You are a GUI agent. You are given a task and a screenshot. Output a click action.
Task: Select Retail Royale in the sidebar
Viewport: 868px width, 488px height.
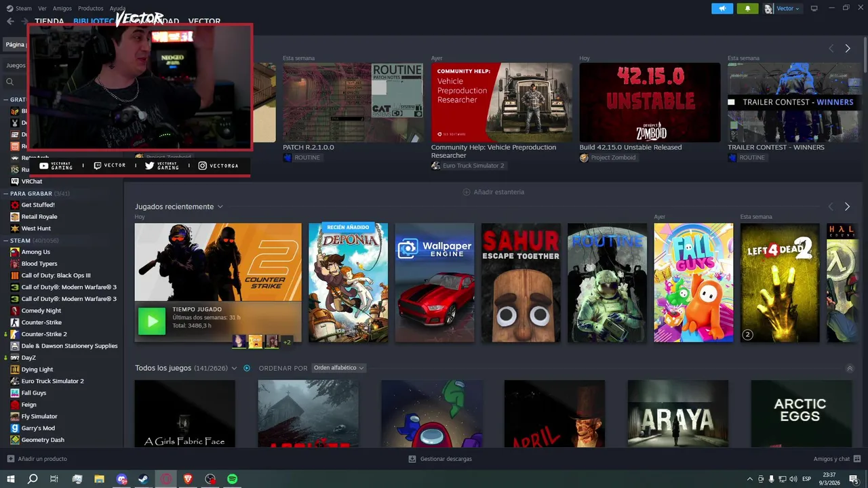pyautogui.click(x=39, y=217)
